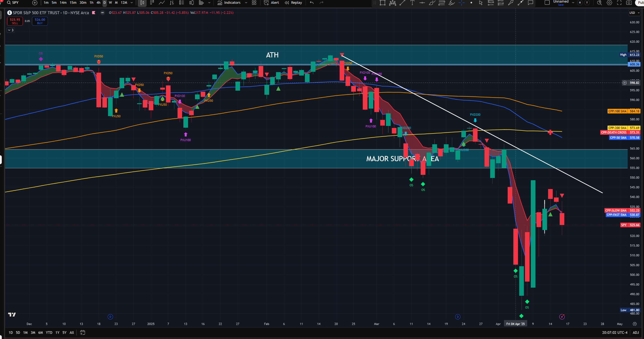Viewport: 644px width, 339px height.
Task: Toggle the layout square checkbox beside Unnamed
Action: point(547,3)
